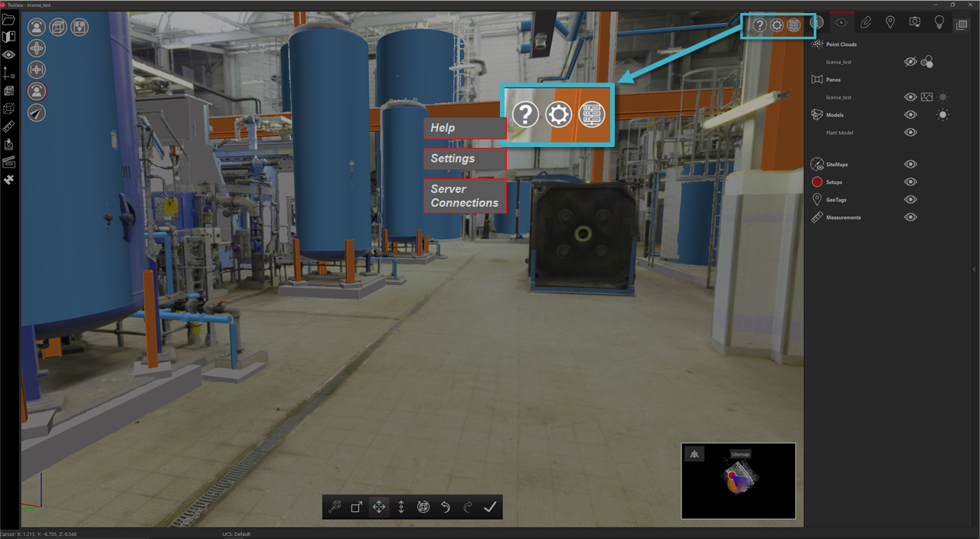980x539 pixels.
Task: Toggle visibility of GeoTags
Action: point(910,200)
